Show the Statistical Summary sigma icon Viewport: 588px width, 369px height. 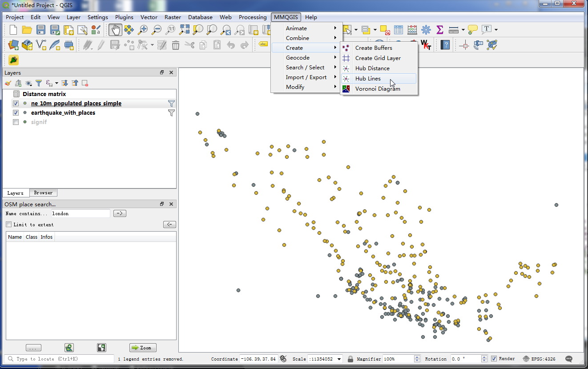pyautogui.click(x=440, y=30)
